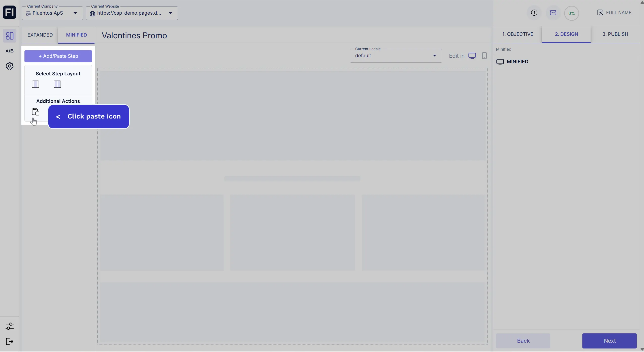Open the mail envelope icon
The height and width of the screenshot is (352, 644).
point(553,13)
